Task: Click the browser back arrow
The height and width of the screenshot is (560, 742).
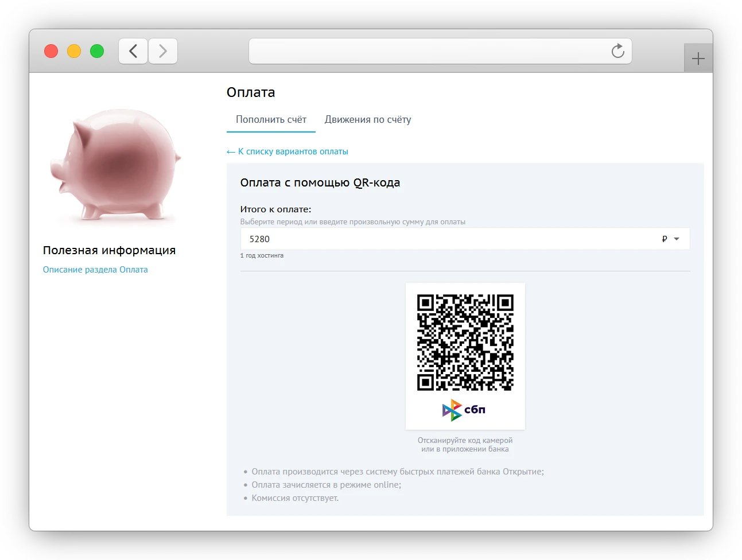Action: [133, 51]
